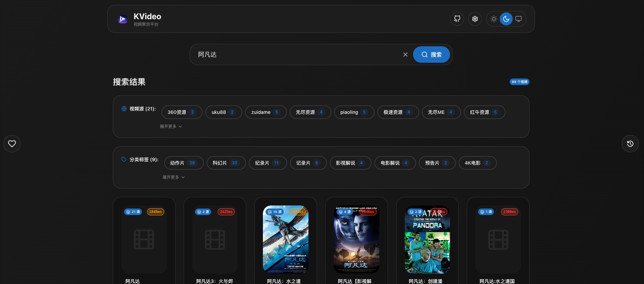Switch to light theme sun icon
This screenshot has height=284, width=644.
(x=494, y=19)
